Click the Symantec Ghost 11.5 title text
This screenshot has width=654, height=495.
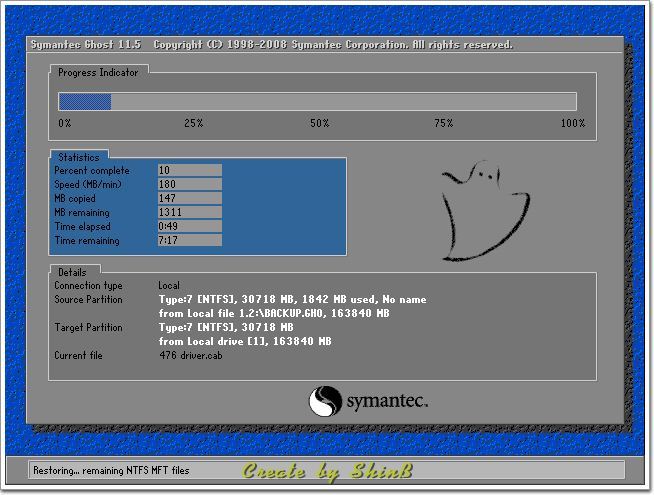pyautogui.click(x=86, y=45)
